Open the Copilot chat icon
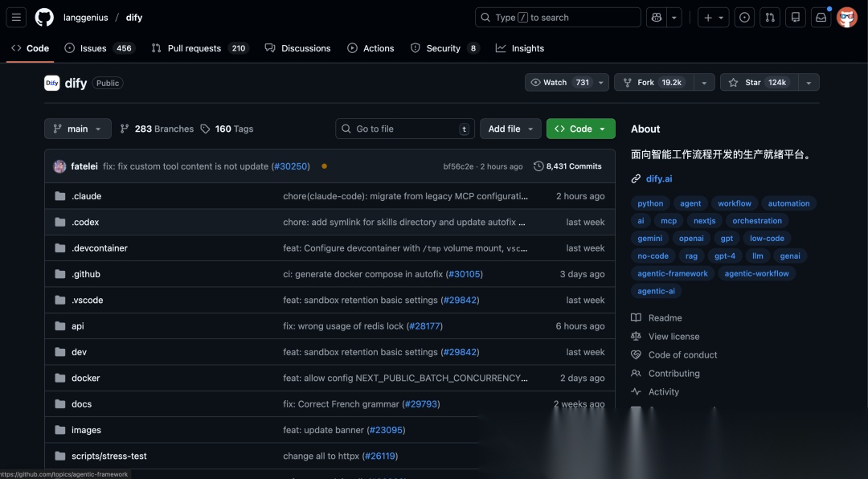Viewport: 868px width, 479px height. (x=657, y=17)
